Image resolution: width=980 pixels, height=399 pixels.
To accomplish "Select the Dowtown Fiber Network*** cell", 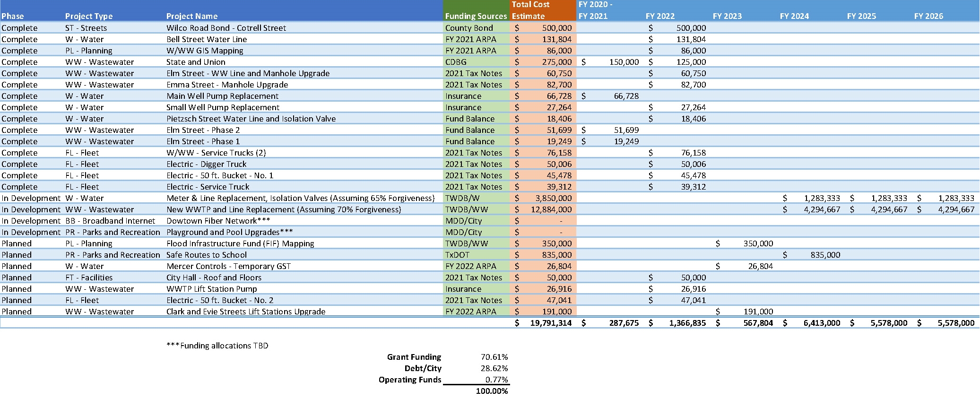I will pyautogui.click(x=218, y=221).
